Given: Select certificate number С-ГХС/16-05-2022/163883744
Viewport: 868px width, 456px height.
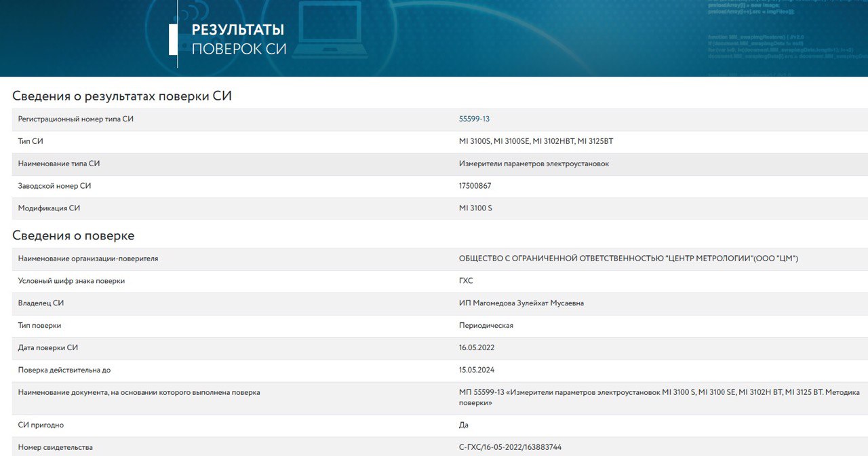Looking at the screenshot, I should [x=510, y=448].
